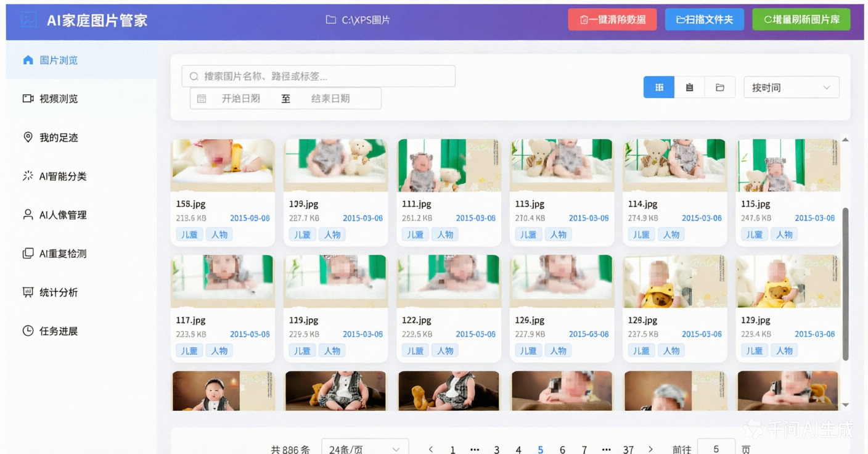Click the image grid vertical scrollbar thumb

tap(846, 284)
